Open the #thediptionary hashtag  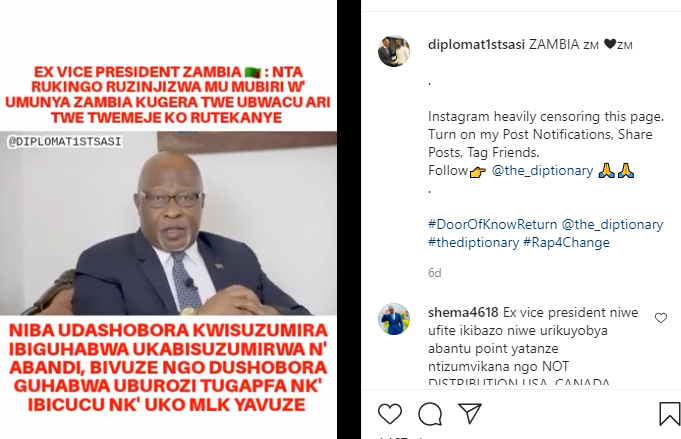(473, 242)
